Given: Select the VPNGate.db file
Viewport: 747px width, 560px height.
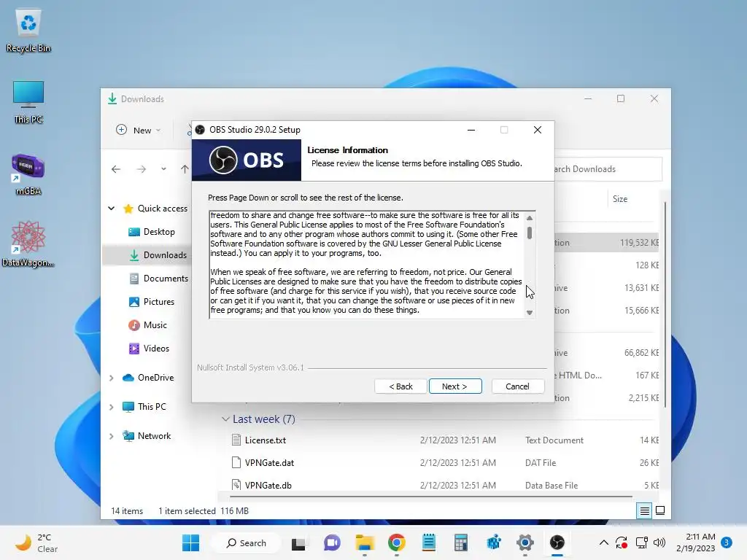Looking at the screenshot, I should pyautogui.click(x=268, y=485).
